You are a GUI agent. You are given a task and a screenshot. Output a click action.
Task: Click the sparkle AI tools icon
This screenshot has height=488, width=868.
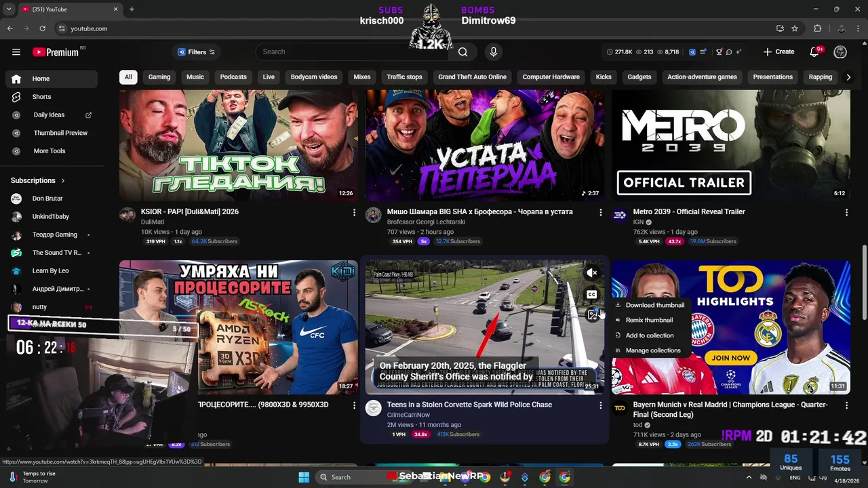tap(738, 52)
